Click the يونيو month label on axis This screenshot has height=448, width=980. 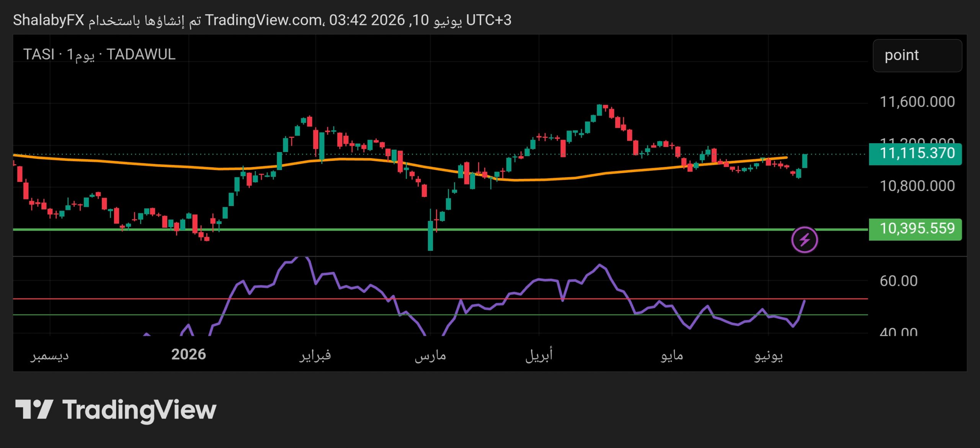[768, 356]
